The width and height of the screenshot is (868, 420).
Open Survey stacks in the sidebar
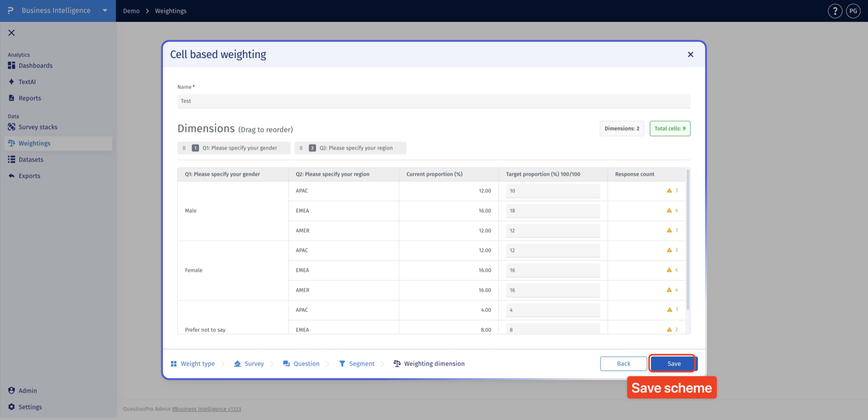tap(38, 127)
